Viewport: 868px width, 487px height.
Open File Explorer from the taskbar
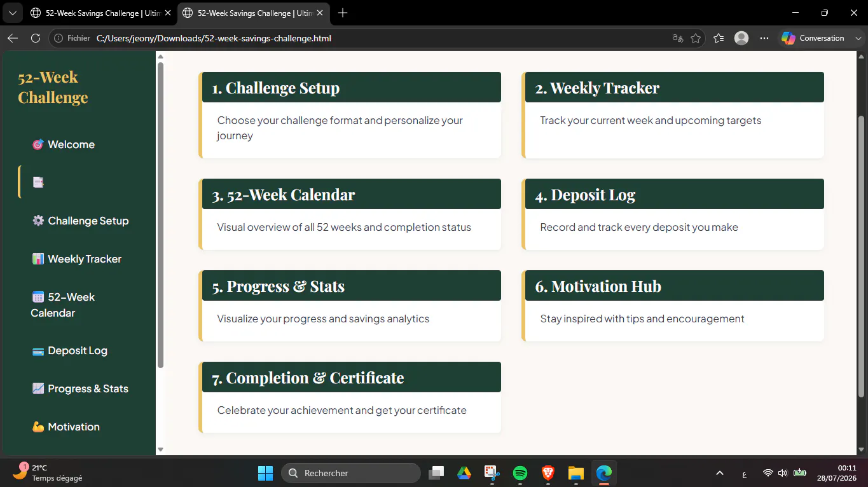(575, 473)
